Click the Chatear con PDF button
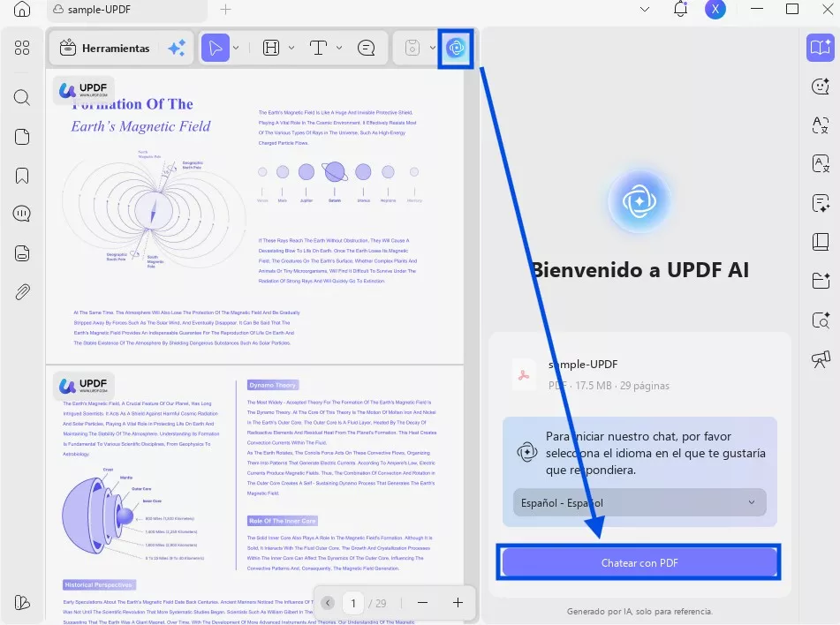The width and height of the screenshot is (840, 625). (639, 562)
